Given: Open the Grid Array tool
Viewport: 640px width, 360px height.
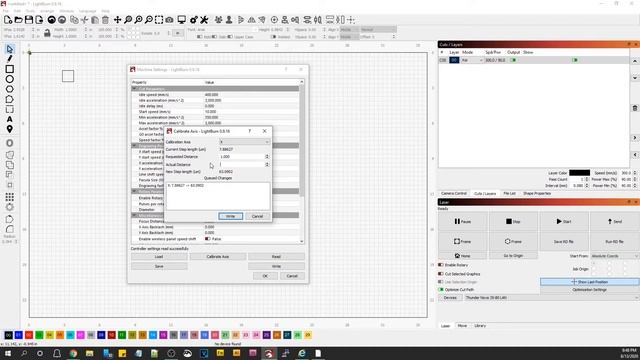Looking at the screenshot, I should 9,197.
